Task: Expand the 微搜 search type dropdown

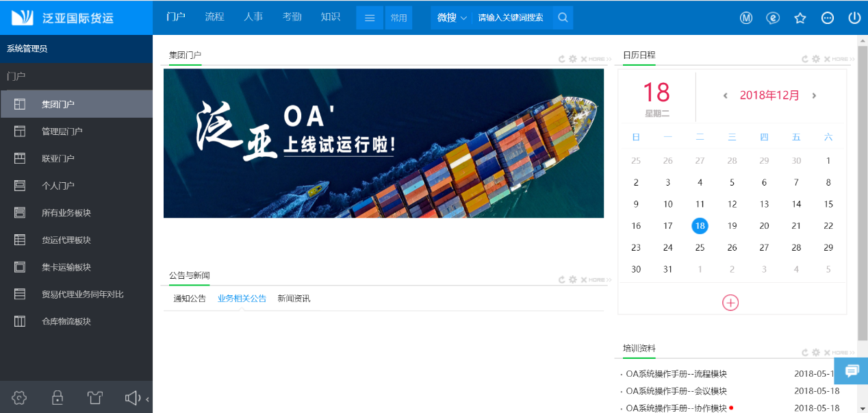Action: tap(452, 18)
